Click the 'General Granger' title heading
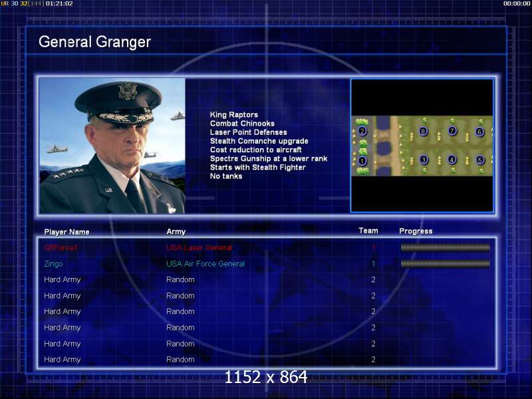The width and height of the screenshot is (532, 399). pos(94,42)
